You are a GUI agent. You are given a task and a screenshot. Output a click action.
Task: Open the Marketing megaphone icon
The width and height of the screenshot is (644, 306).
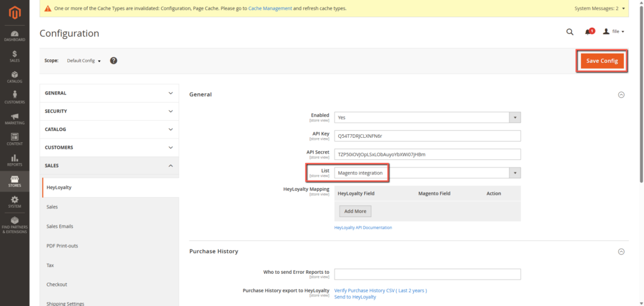[x=14, y=118]
